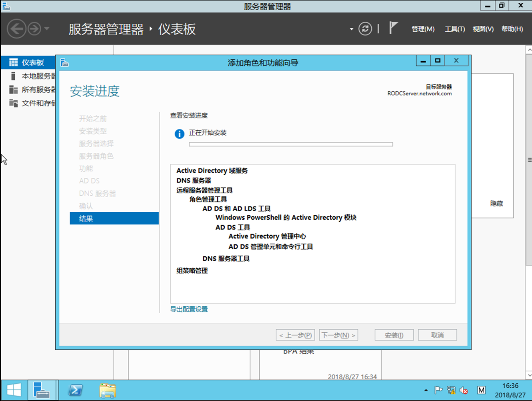Click the 下一步(N) button
The width and height of the screenshot is (532, 401).
point(339,335)
